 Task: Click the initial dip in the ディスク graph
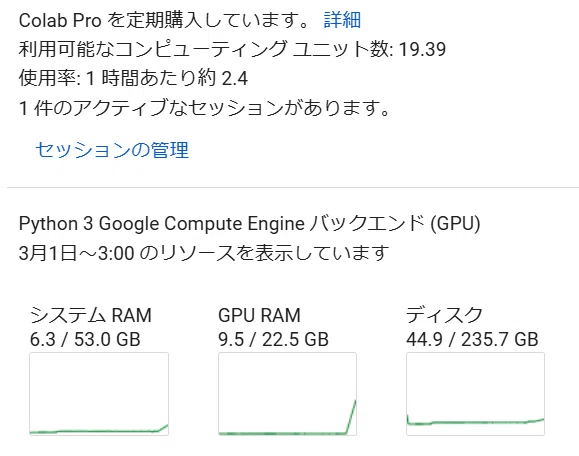coord(408,420)
